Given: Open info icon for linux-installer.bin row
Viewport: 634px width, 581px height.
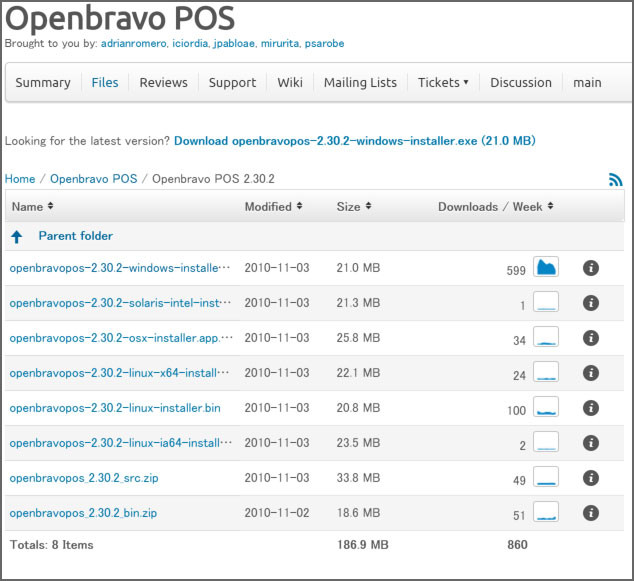Looking at the screenshot, I should [591, 408].
